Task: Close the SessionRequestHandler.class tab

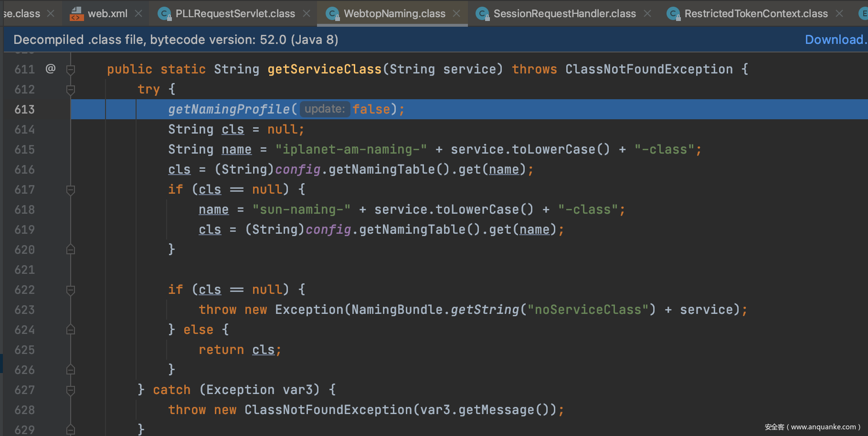Action: pos(647,13)
